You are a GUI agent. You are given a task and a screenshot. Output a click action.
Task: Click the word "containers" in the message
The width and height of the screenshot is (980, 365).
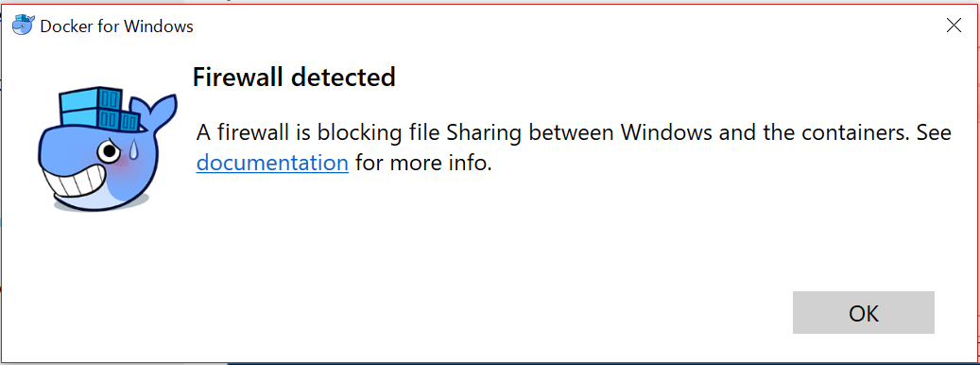(x=848, y=132)
